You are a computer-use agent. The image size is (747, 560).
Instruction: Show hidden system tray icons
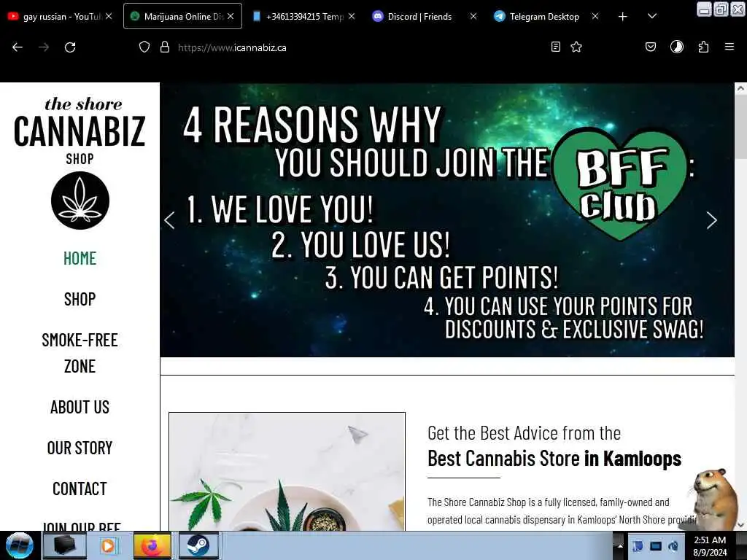(x=620, y=546)
